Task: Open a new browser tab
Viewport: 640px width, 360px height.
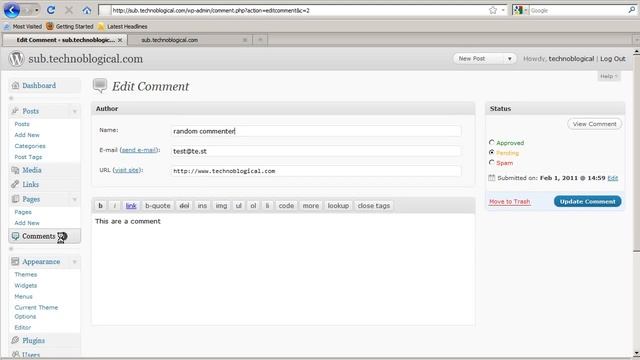Action: pyautogui.click(x=260, y=40)
